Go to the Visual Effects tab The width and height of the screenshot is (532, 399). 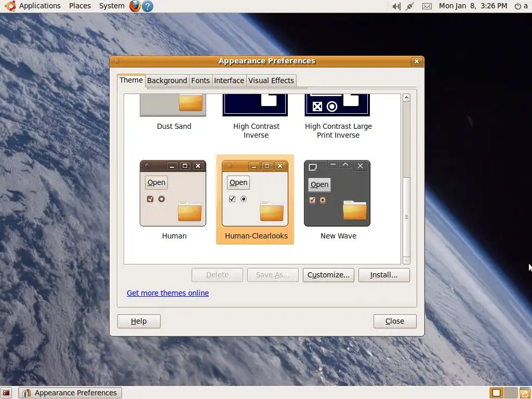pos(271,81)
